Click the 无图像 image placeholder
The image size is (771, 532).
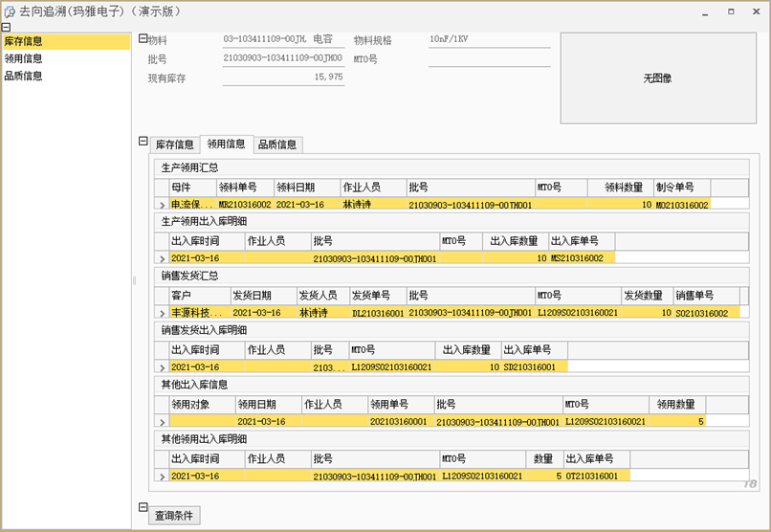657,78
